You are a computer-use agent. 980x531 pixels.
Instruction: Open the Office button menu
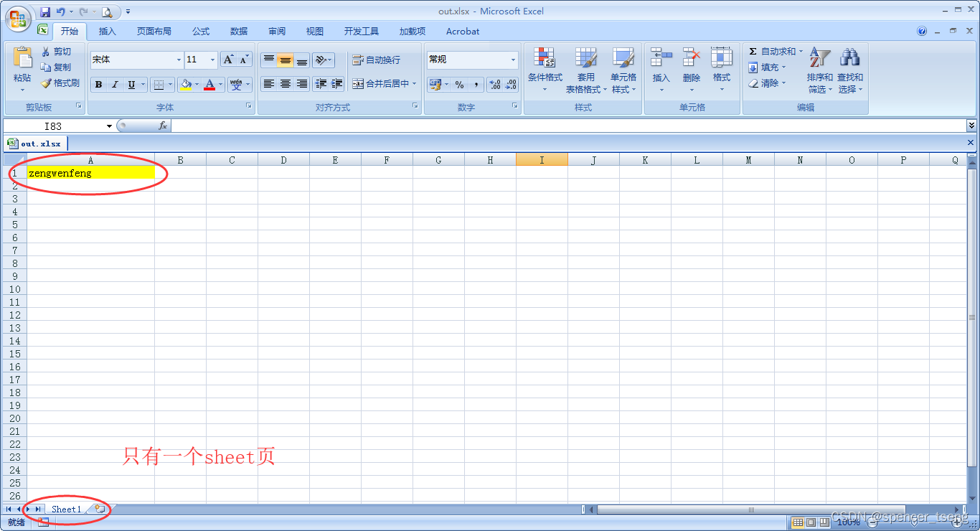tap(17, 18)
